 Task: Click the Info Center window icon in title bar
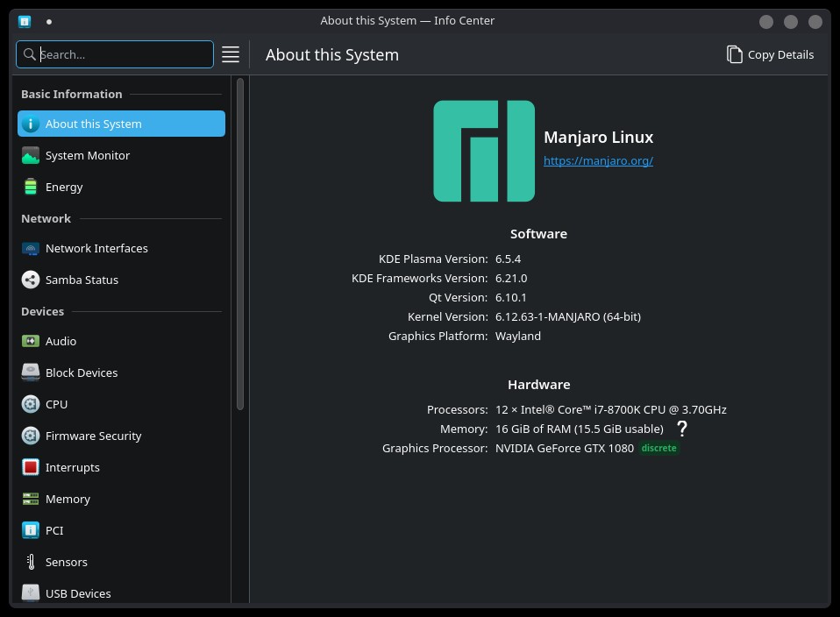tap(25, 21)
